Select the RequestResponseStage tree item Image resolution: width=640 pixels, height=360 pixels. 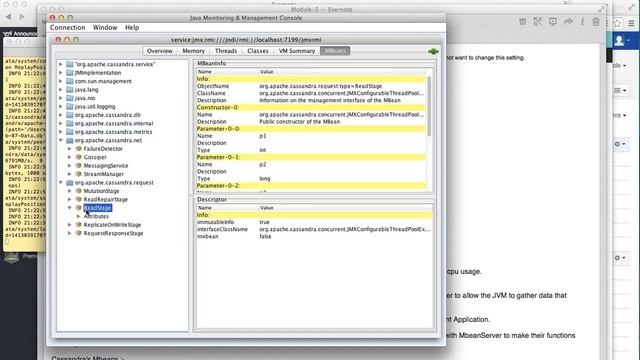(113, 233)
